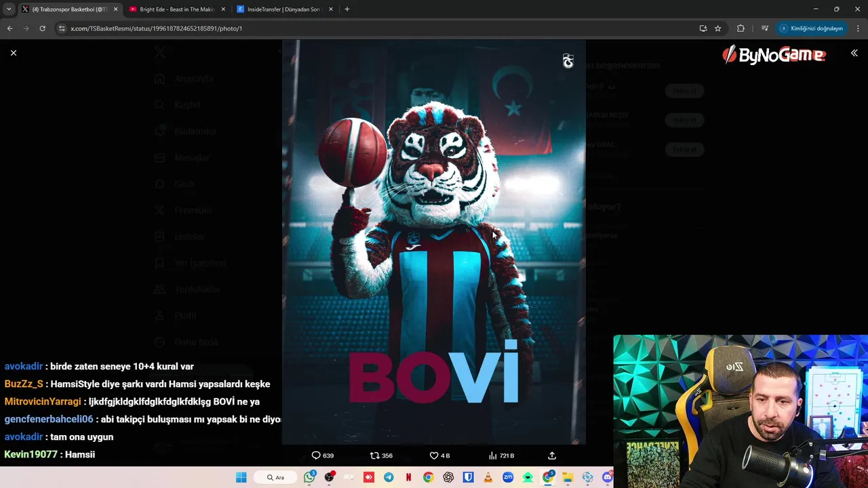Open VLC media player from the taskbar
Screen dimensions: 868x488
tap(488, 477)
